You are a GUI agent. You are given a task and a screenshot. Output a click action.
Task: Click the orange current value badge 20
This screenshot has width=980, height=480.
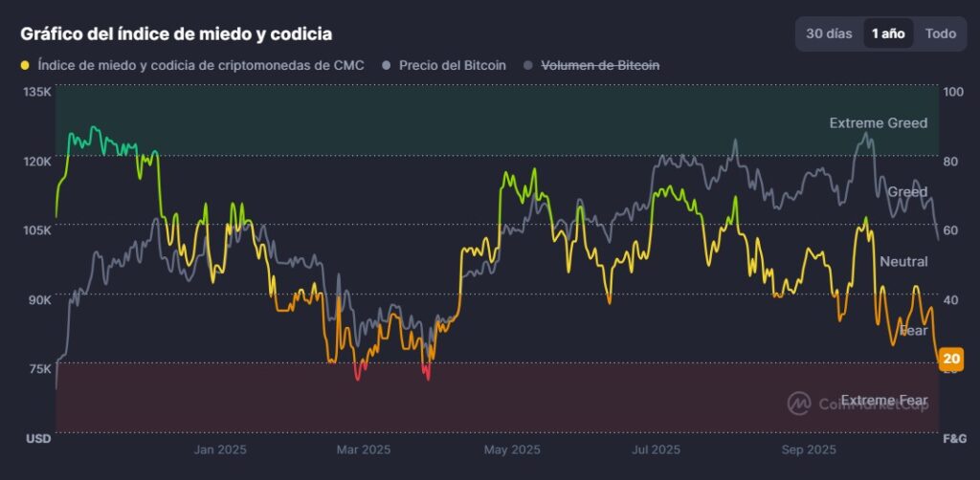click(951, 360)
